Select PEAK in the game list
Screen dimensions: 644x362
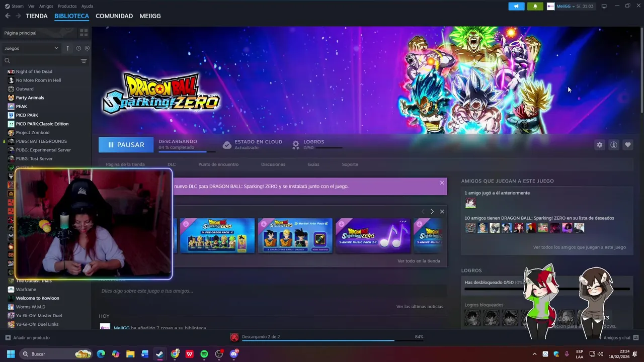click(x=22, y=107)
